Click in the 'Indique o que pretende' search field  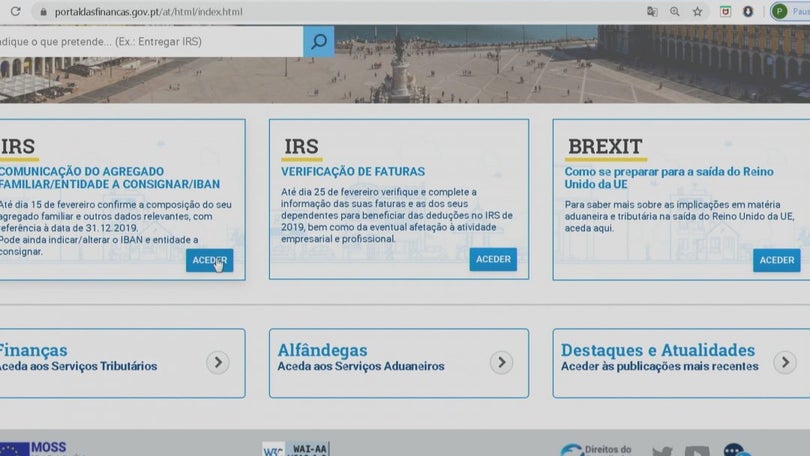(x=151, y=41)
